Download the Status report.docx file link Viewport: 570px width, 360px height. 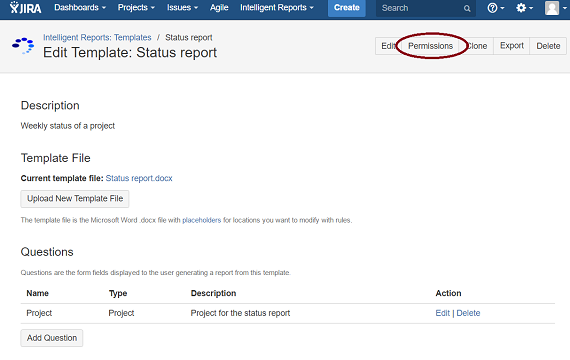139,178
